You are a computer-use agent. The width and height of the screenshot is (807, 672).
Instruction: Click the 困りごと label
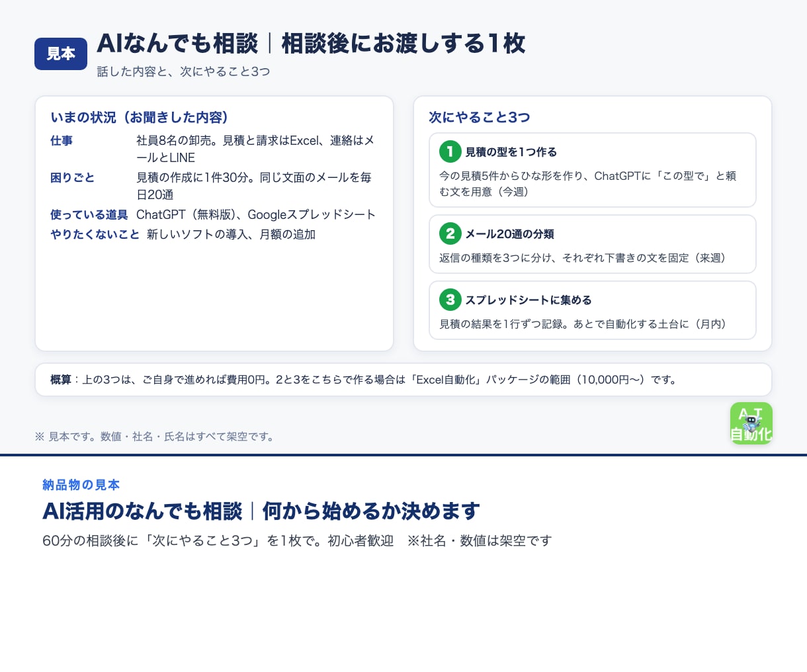(x=73, y=177)
